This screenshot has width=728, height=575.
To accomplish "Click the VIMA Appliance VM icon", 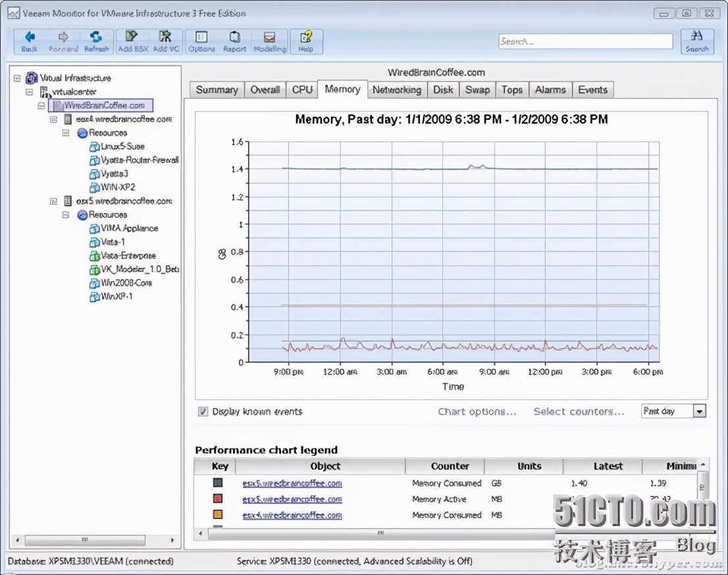I will pos(94,228).
